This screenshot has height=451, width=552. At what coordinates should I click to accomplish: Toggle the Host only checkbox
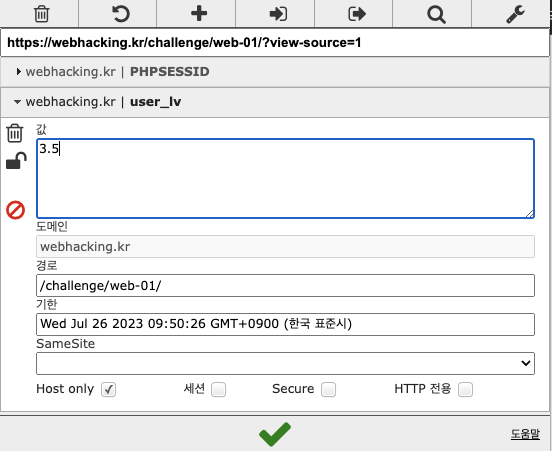point(108,389)
